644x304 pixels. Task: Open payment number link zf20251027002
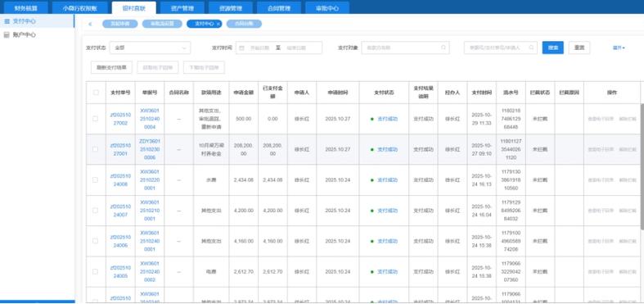pyautogui.click(x=120, y=119)
